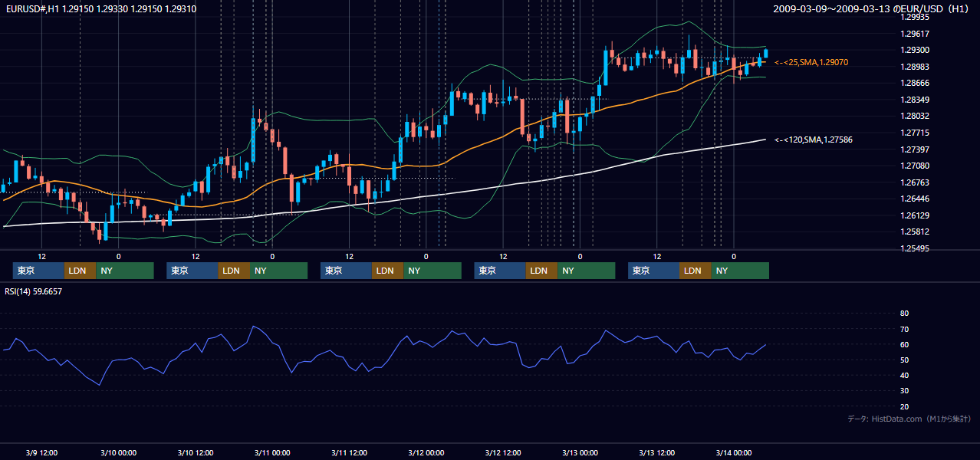The image size is (980, 460).
Task: Click the 3/10 00:00 time axis label
Action: click(118, 452)
